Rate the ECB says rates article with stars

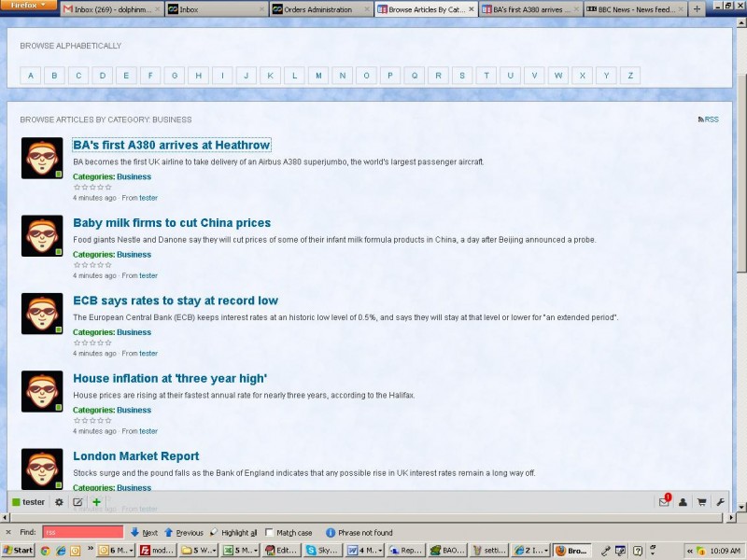[x=92, y=343]
